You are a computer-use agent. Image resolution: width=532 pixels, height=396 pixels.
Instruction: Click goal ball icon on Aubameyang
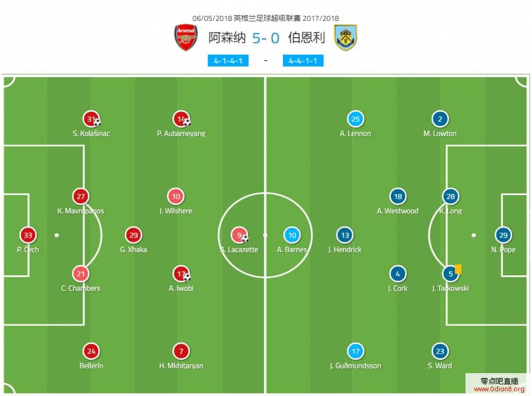tap(187, 122)
